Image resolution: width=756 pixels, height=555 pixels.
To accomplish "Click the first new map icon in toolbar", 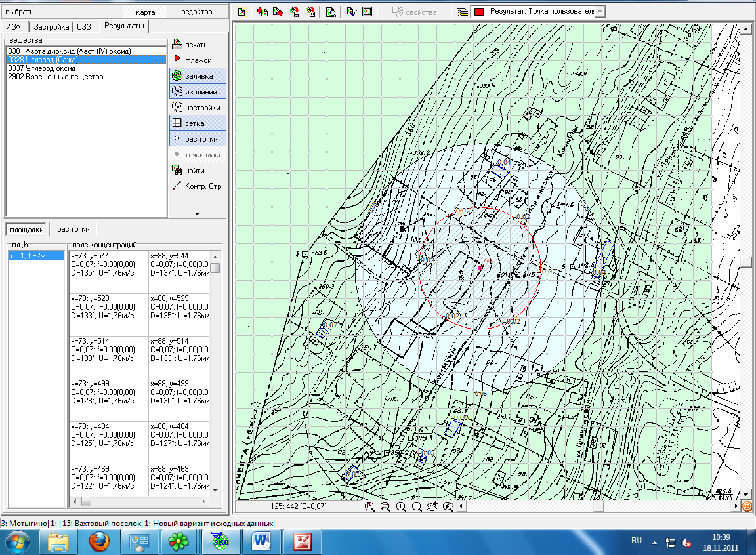I will (241, 12).
